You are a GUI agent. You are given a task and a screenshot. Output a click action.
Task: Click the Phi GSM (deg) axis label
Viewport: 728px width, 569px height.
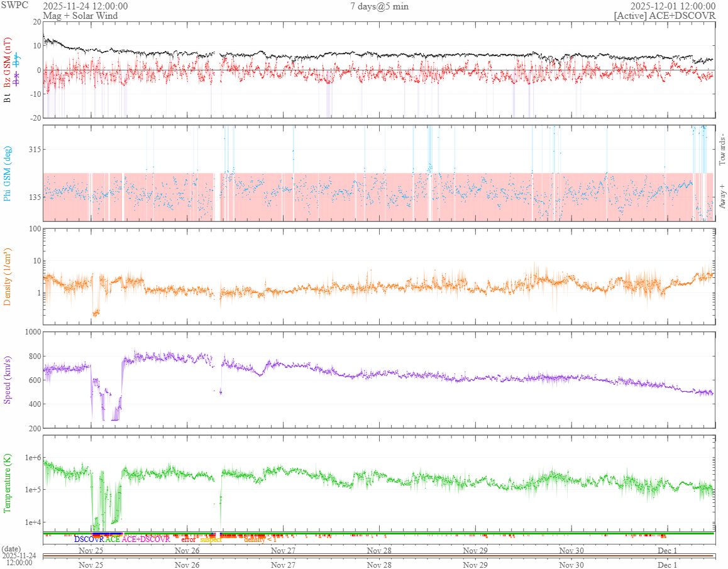(x=8, y=174)
